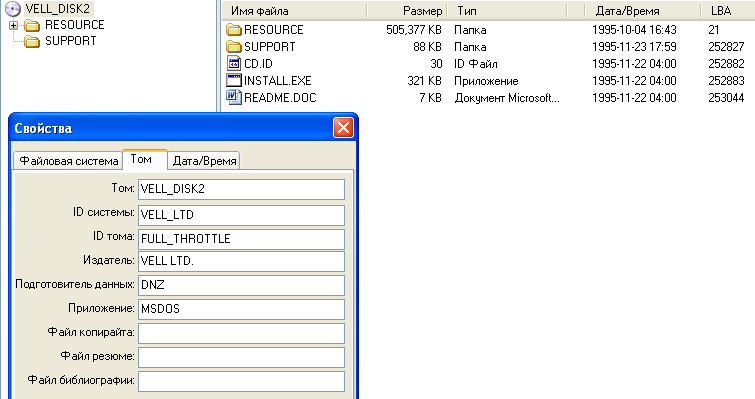This screenshot has width=755, height=399.
Task: Click the Подготовитель данных field DNZ
Action: coord(241,285)
